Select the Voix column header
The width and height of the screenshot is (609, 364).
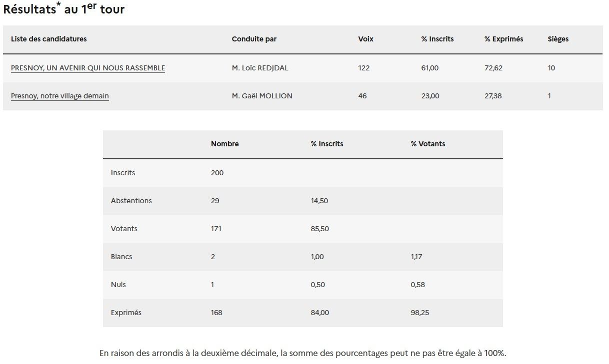[x=366, y=39]
